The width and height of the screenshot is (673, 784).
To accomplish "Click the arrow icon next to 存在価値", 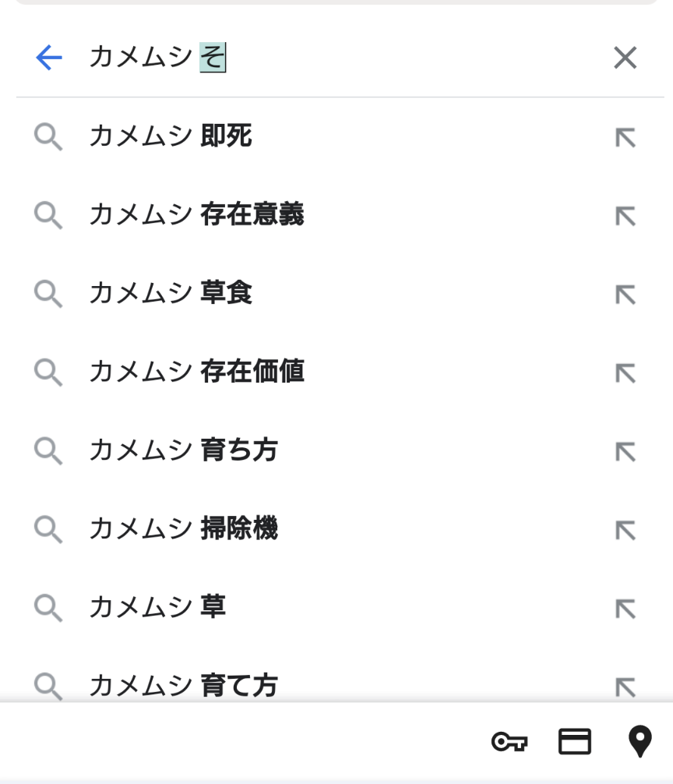I will (x=625, y=373).
